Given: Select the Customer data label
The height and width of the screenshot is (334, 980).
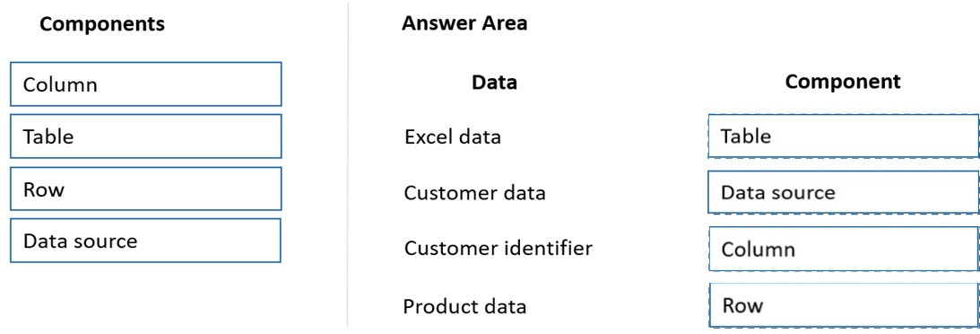Looking at the screenshot, I should (x=474, y=193).
